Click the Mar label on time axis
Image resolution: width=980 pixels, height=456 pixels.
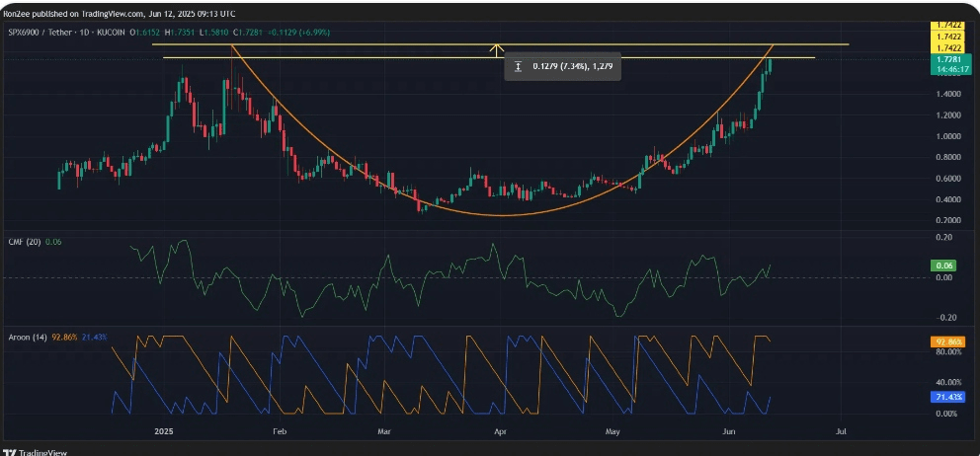(384, 431)
